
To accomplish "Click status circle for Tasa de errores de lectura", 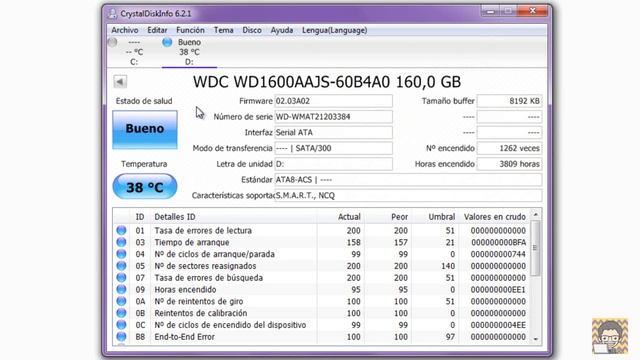I will pos(121,230).
